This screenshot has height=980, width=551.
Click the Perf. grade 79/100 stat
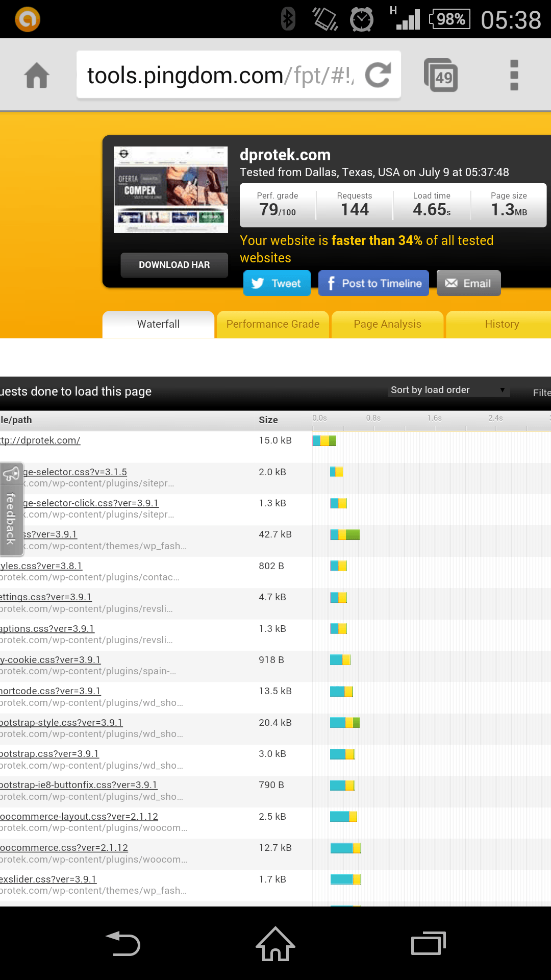[278, 204]
